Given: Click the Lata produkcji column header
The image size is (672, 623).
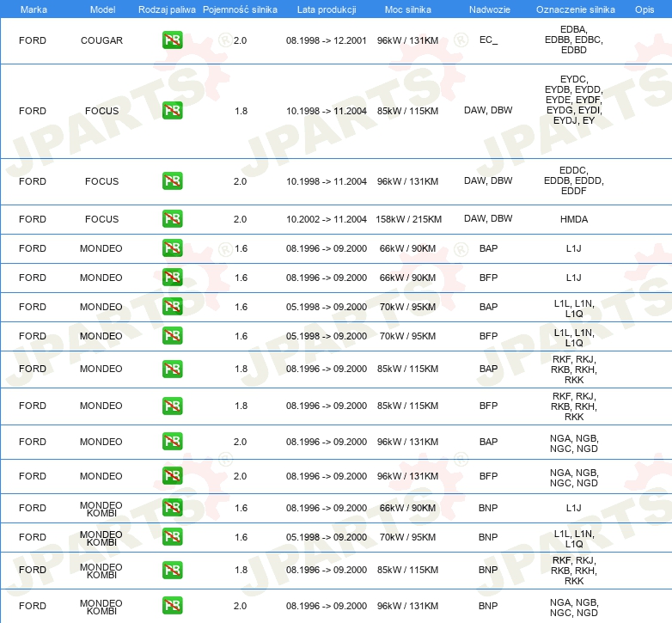Looking at the screenshot, I should [x=326, y=9].
